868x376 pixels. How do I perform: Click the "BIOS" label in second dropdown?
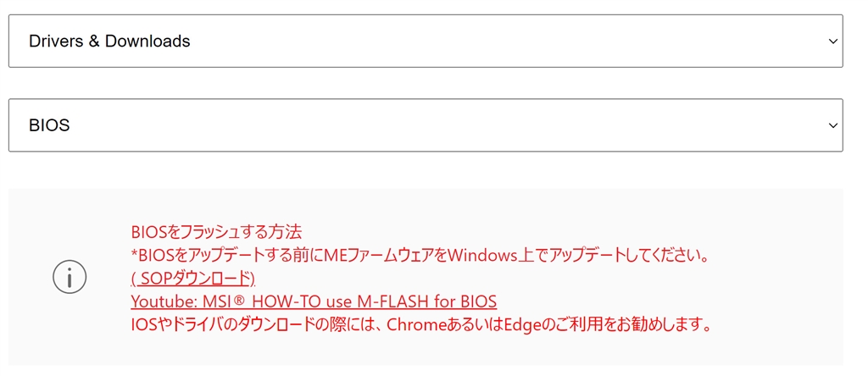point(49,125)
